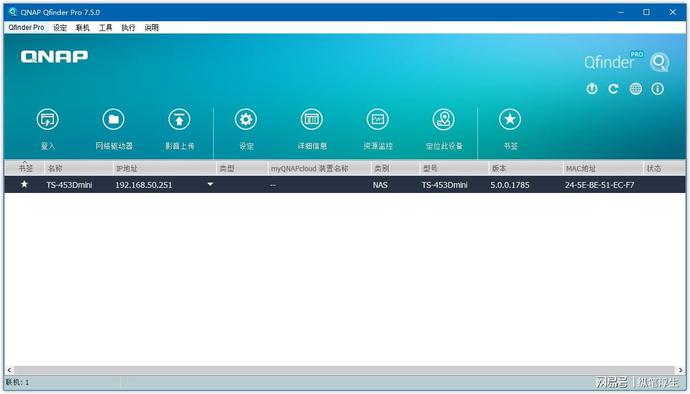Click the 定位此设备 locate device icon

click(444, 119)
